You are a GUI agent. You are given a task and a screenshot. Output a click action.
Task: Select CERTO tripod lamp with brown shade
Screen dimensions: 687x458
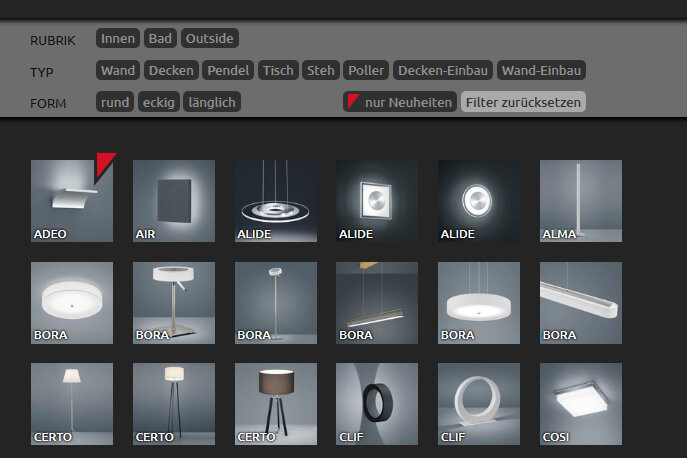point(276,404)
